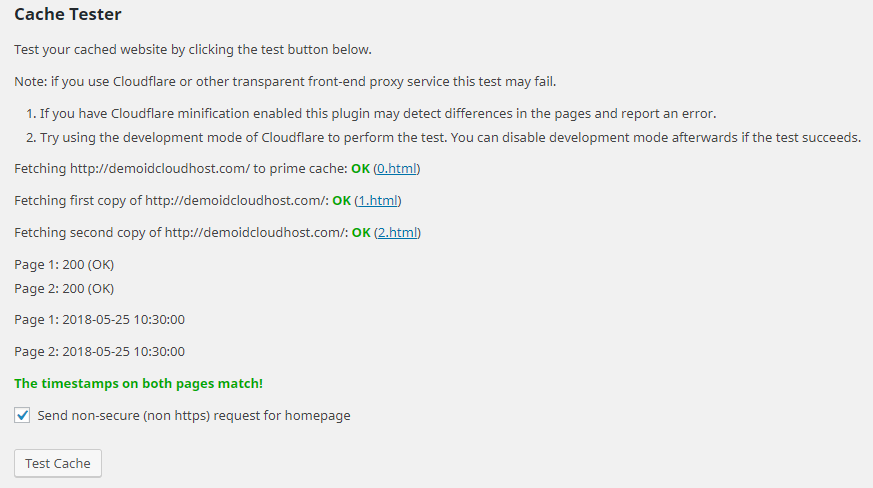Open the 1.html first copy link
This screenshot has height=488, width=873.
[x=378, y=201]
